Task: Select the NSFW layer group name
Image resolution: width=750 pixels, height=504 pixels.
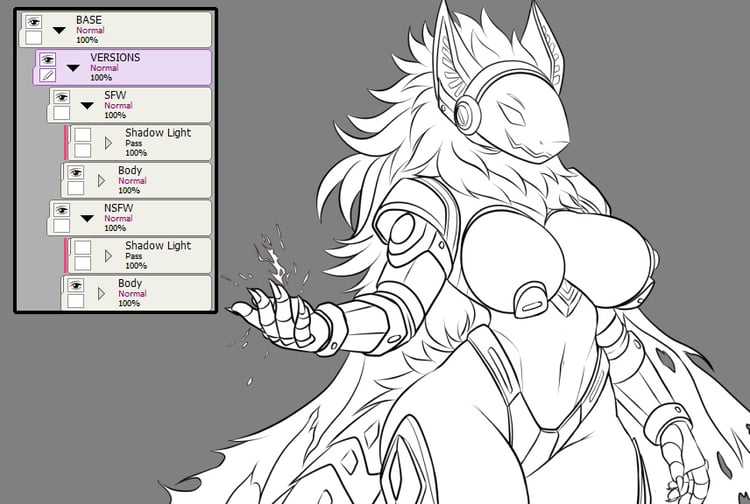Action: click(x=119, y=208)
